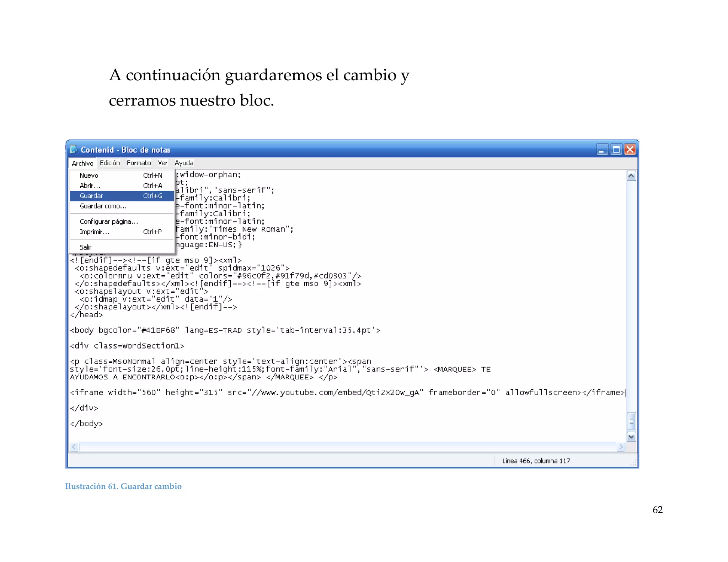Click the Notepad icon in title bar
728x562 pixels.
73,150
